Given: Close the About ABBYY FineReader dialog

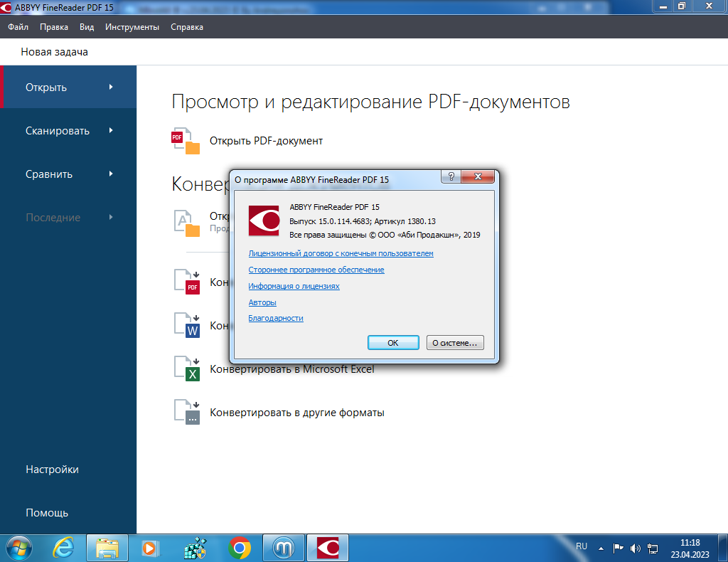Looking at the screenshot, I should tap(478, 176).
